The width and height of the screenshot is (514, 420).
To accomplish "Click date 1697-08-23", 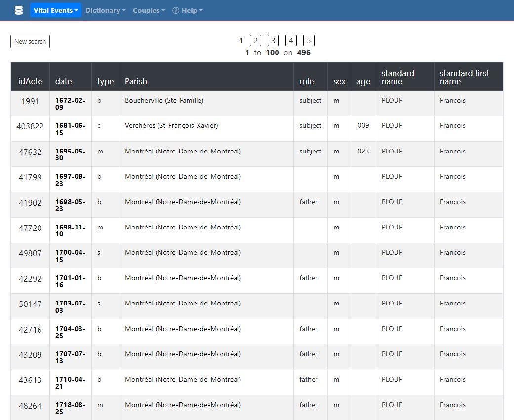I will point(70,180).
